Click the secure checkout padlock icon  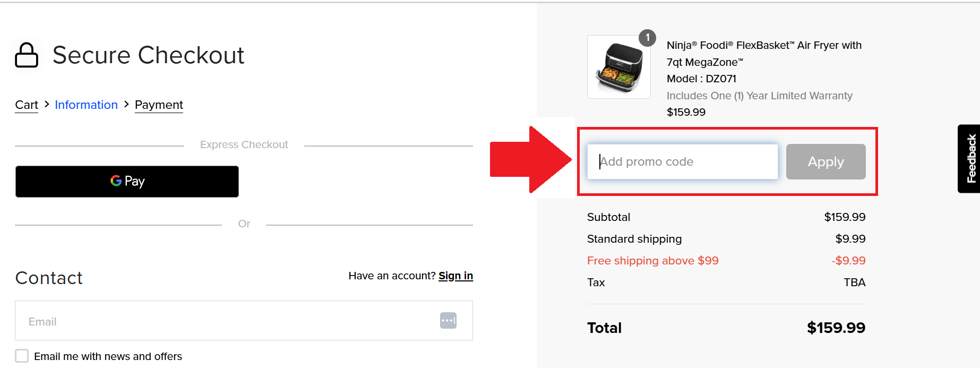[27, 55]
